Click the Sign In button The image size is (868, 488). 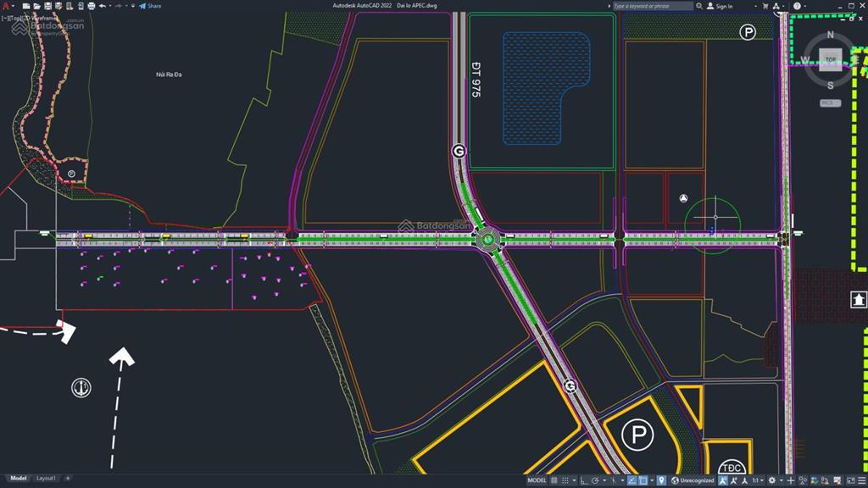[720, 6]
